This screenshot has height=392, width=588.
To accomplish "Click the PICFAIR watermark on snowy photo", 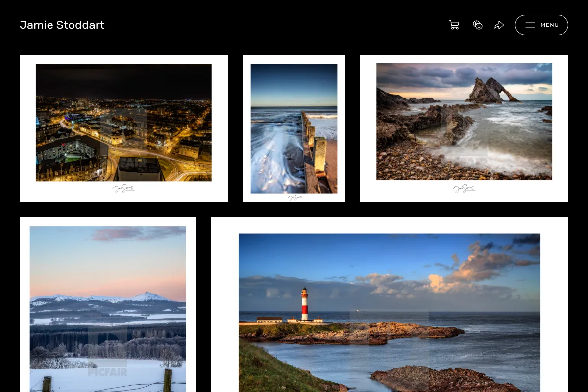I will click(108, 372).
